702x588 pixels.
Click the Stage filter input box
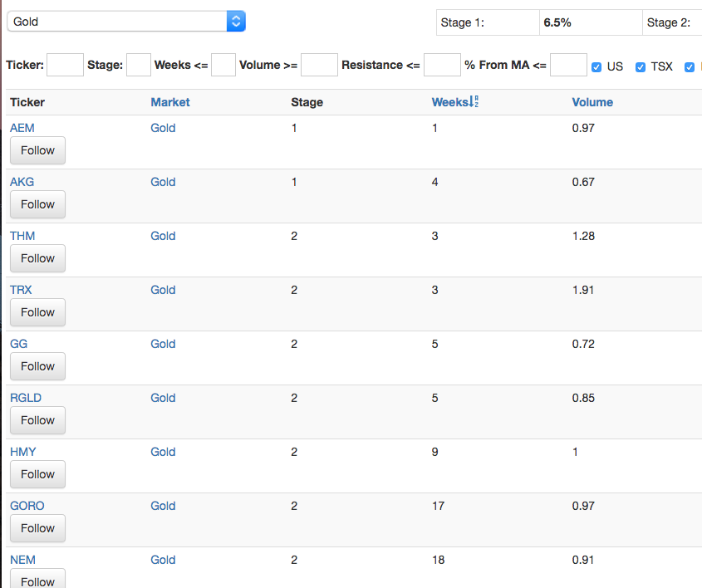[x=139, y=65]
